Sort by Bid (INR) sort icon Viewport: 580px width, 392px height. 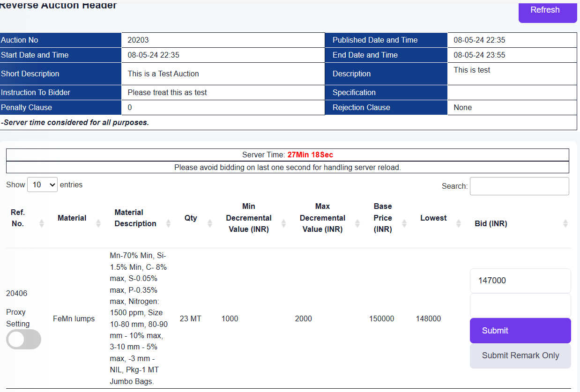pyautogui.click(x=565, y=223)
